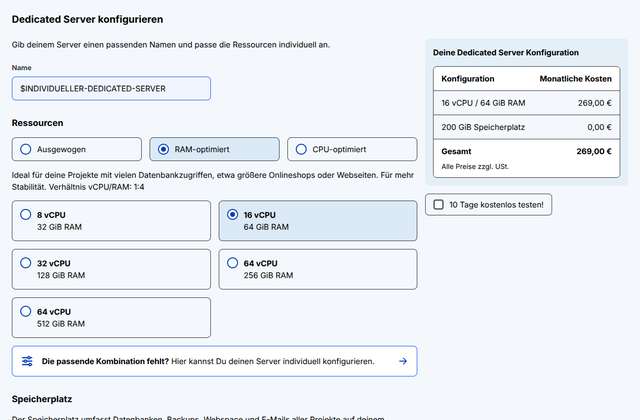Click the server Name input field
This screenshot has height=420, width=640.
[111, 89]
